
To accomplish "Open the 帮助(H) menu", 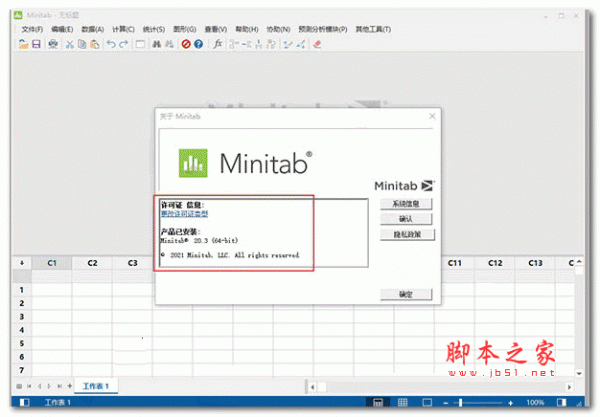I will click(247, 29).
